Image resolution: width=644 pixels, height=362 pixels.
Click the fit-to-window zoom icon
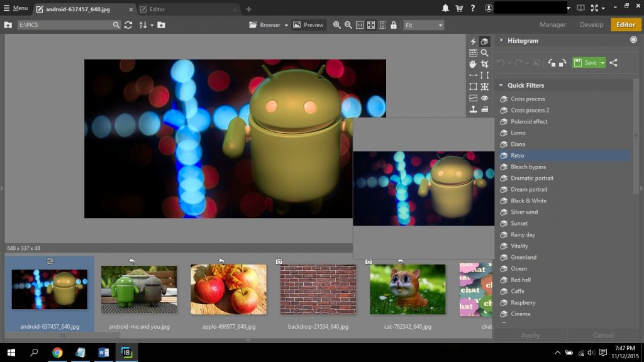[x=371, y=25]
